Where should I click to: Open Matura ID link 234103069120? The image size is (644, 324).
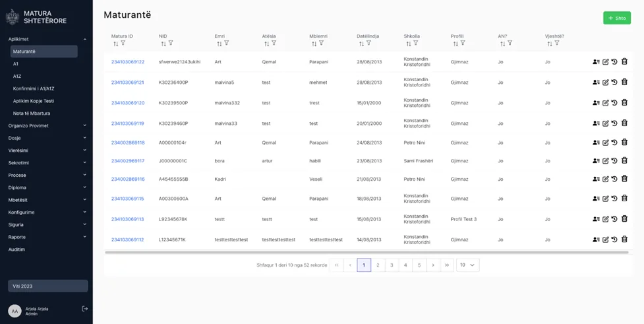(128, 103)
